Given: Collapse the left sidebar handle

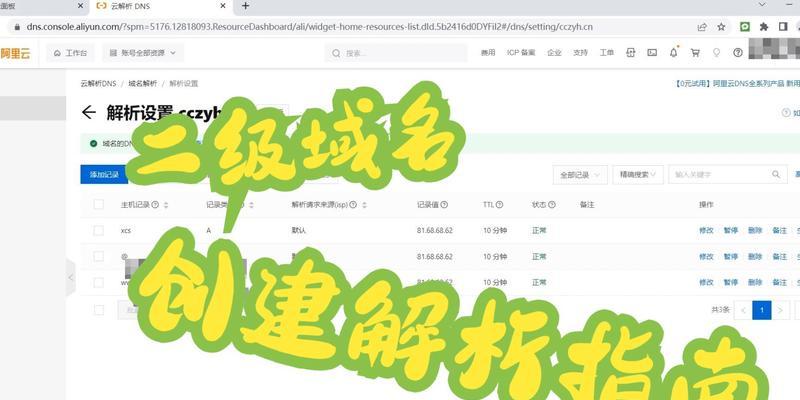Looking at the screenshot, I should [x=70, y=278].
